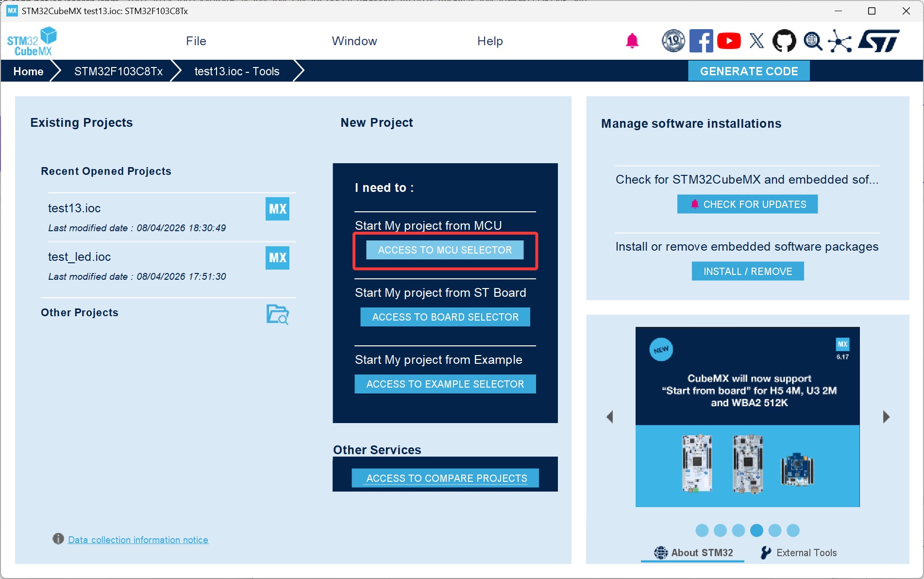Open the Help menu
The width and height of the screenshot is (924, 579).
coord(490,41)
